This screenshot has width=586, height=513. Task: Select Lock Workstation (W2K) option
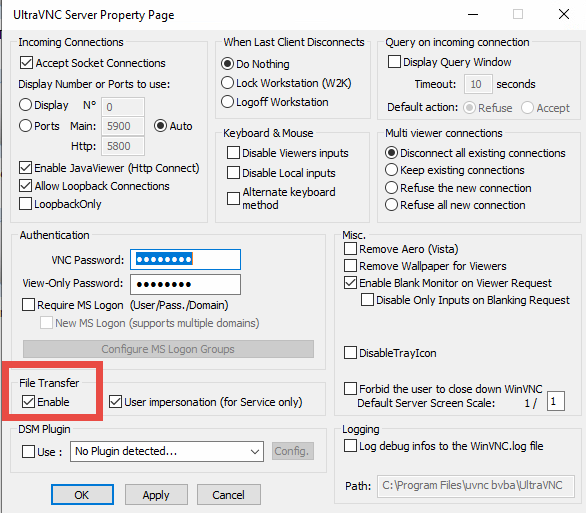[227, 83]
